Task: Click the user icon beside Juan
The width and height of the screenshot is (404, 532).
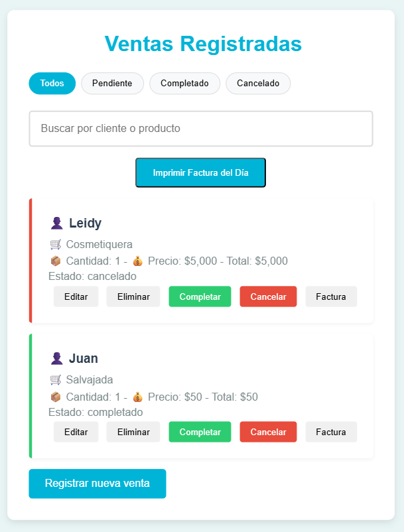Action: pyautogui.click(x=56, y=359)
